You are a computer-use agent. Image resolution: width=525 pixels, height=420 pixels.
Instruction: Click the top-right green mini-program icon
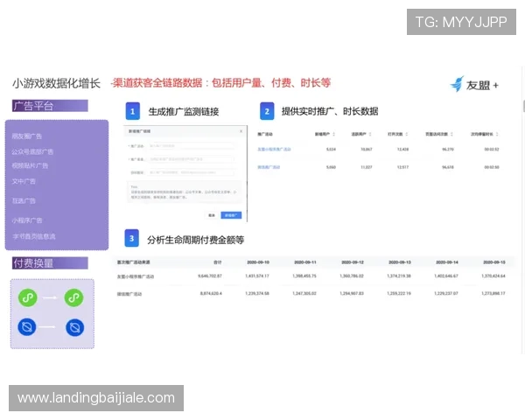(x=75, y=298)
